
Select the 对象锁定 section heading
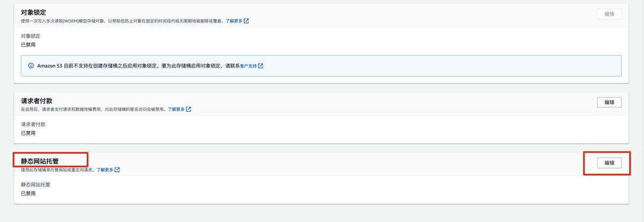[x=33, y=12]
